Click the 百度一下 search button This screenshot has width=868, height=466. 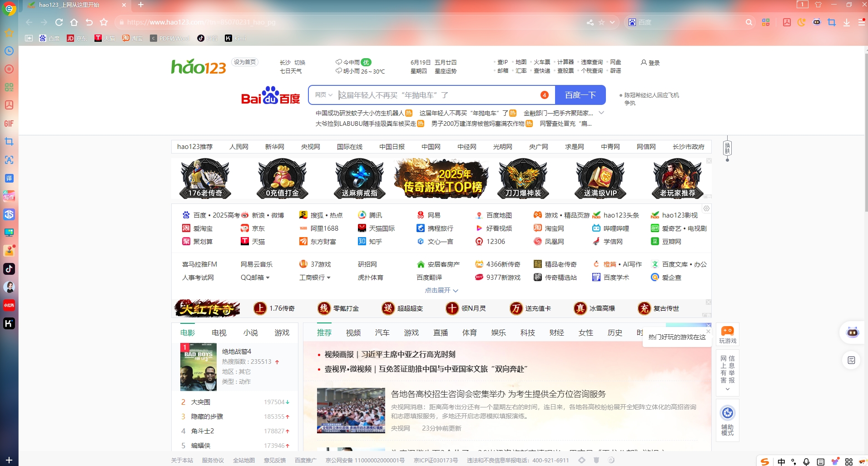pos(580,95)
